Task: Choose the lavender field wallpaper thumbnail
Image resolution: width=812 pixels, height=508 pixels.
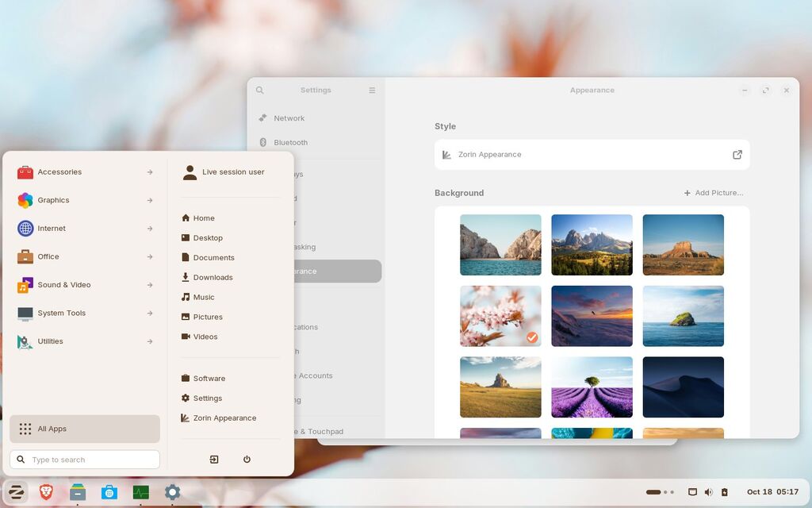Action: coord(592,387)
